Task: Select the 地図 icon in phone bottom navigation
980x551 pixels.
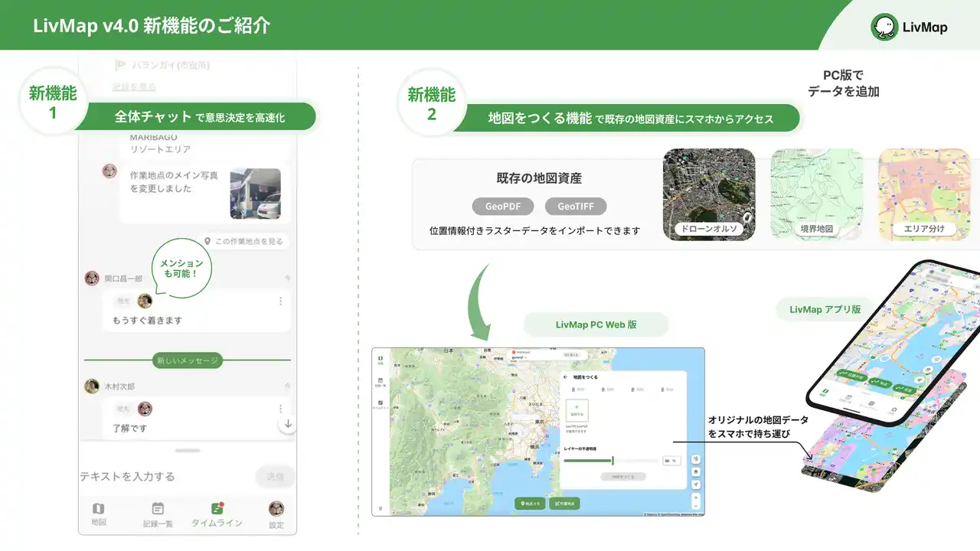Action: point(99,507)
